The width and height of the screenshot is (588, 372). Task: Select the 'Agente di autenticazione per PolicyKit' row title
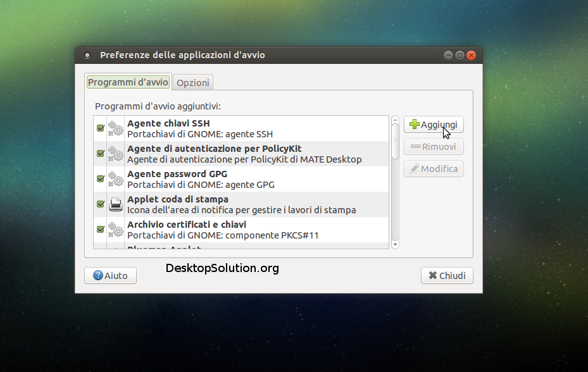(214, 149)
